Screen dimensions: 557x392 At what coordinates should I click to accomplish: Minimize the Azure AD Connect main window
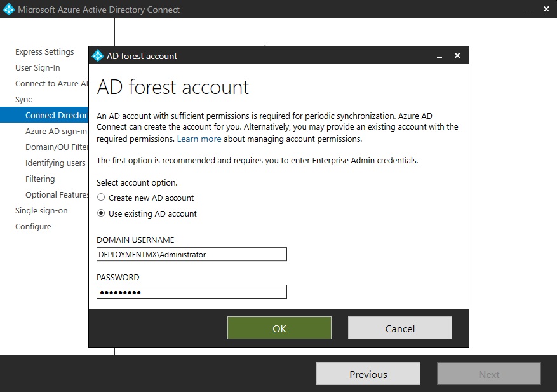(528, 10)
